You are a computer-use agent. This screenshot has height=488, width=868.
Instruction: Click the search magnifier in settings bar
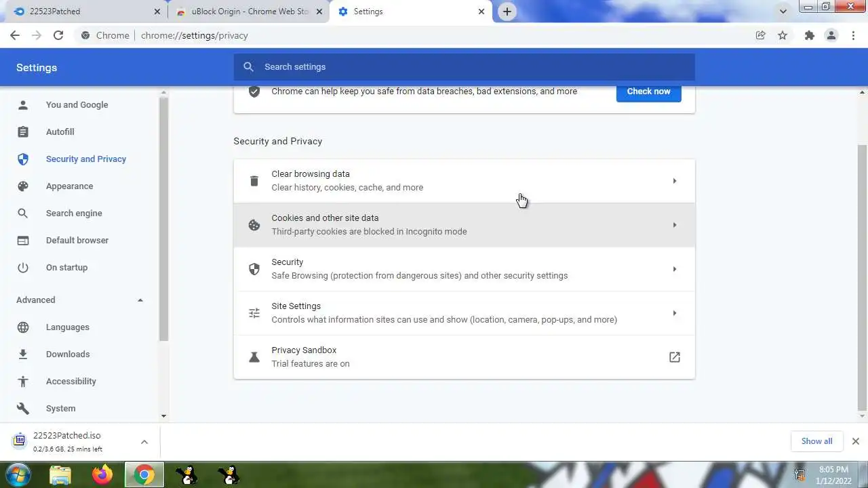[x=248, y=67]
